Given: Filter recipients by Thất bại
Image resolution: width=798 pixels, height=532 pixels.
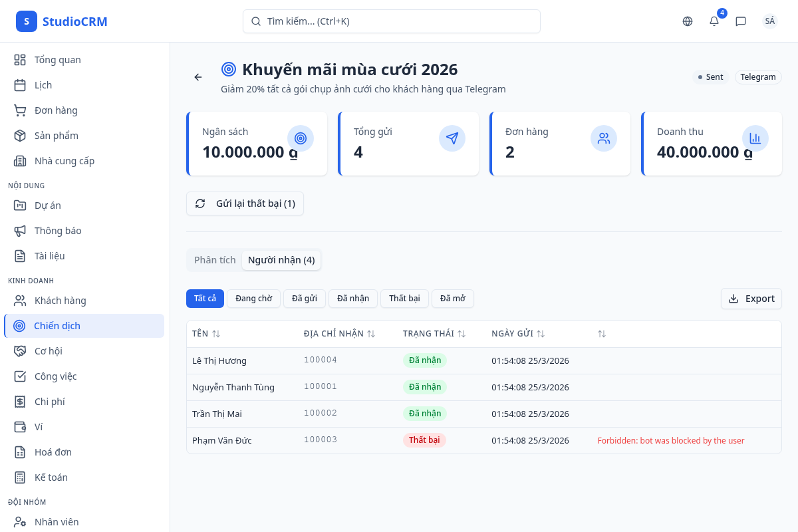Looking at the screenshot, I should point(404,299).
